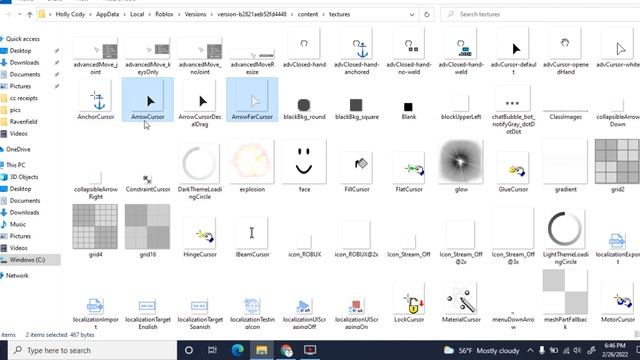
Task: Open the Ravenfield folder in sidebar
Action: [23, 122]
